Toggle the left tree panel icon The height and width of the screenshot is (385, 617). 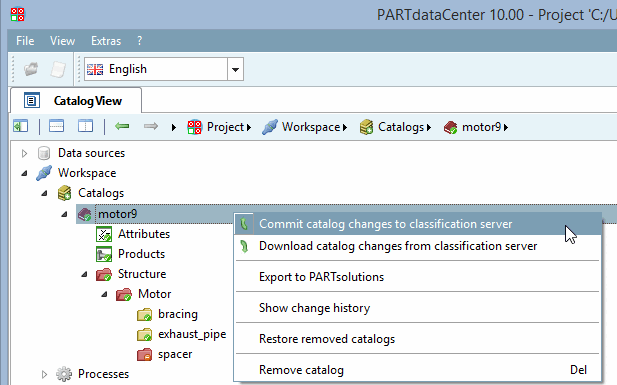20,126
